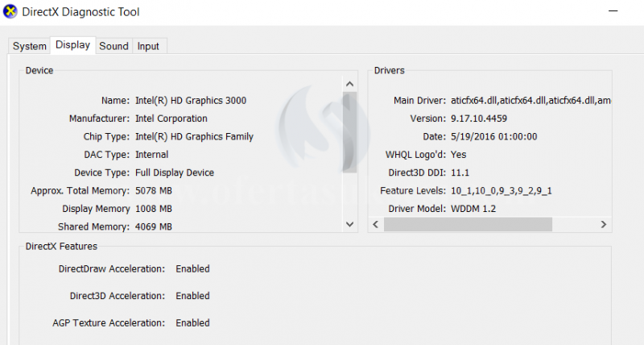
Task: Click the 'DirectDraw Acceleration:' label
Action: [112, 269]
